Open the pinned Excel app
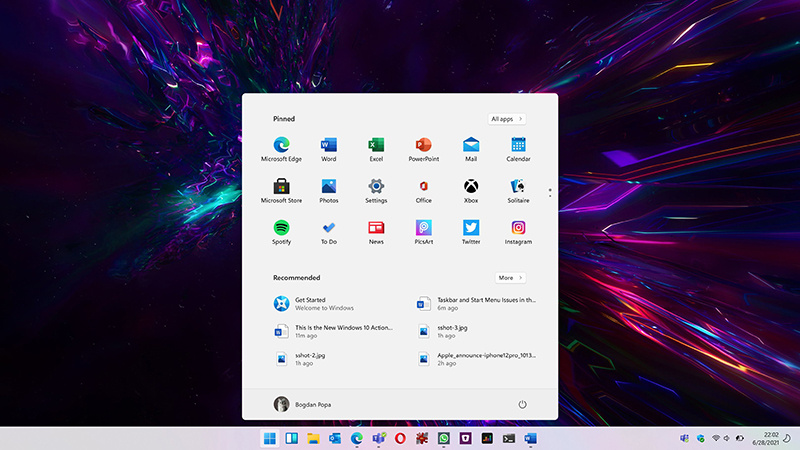 376,149
